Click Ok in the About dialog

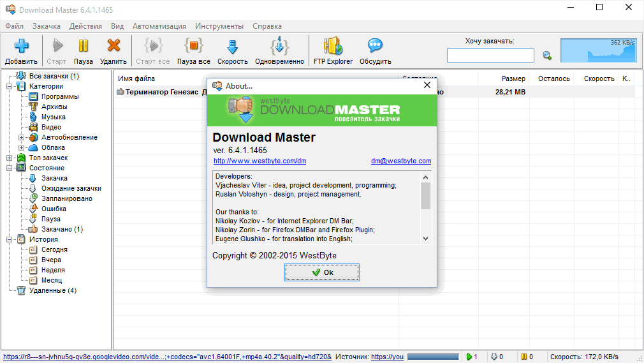pyautogui.click(x=322, y=272)
